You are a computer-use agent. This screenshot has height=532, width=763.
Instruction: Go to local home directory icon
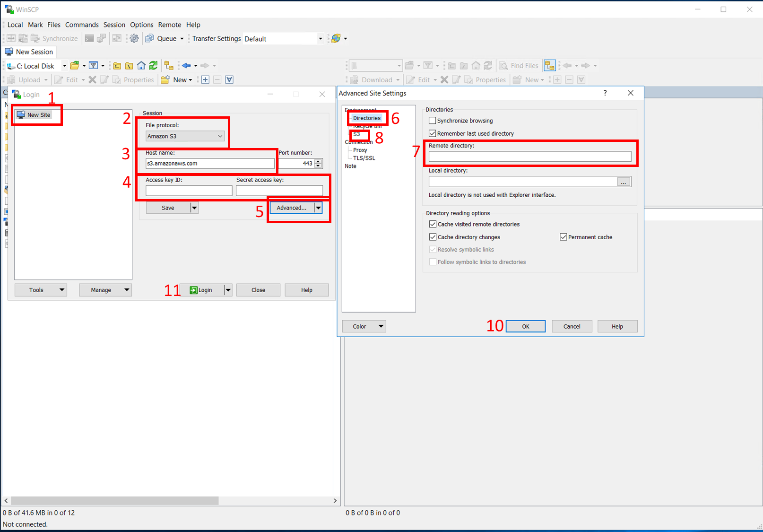pyautogui.click(x=141, y=65)
